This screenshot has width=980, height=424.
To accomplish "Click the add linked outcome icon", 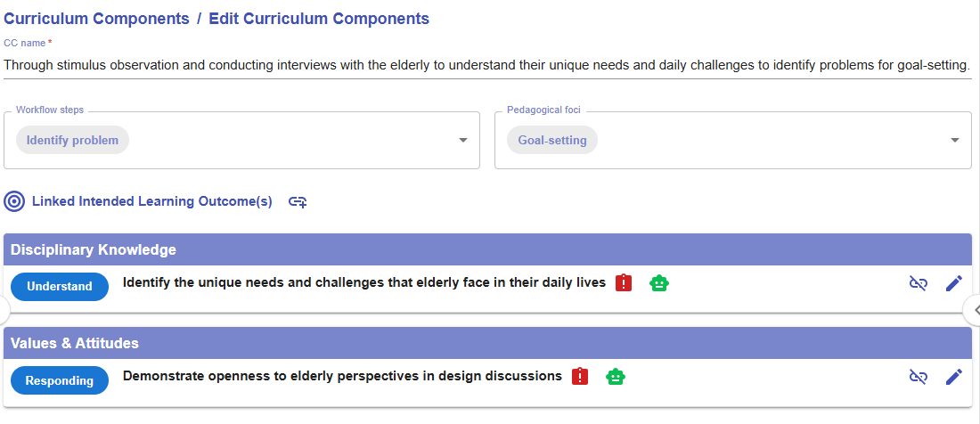I will point(298,202).
